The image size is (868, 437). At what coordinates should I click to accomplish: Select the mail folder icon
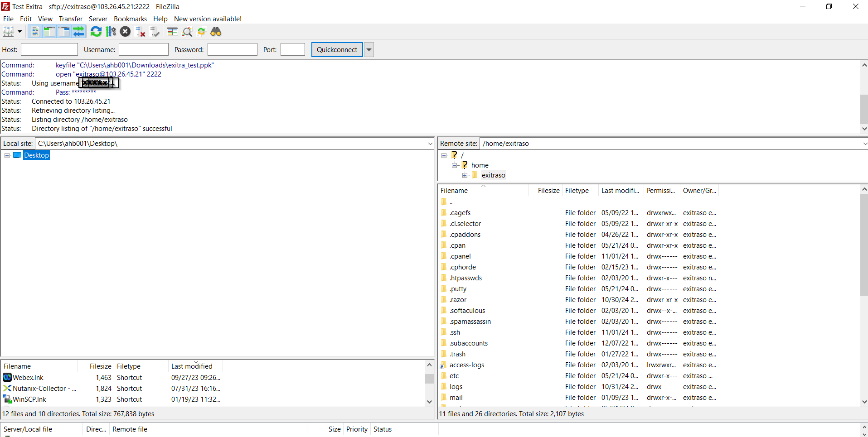[444, 397]
